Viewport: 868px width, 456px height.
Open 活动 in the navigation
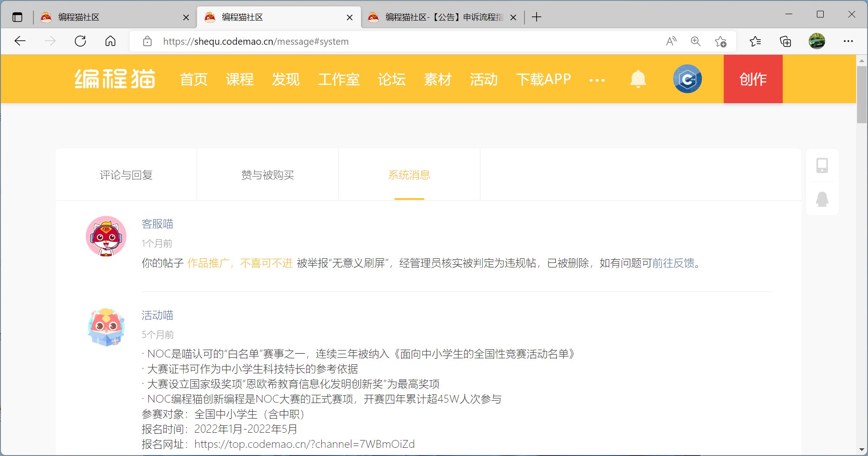click(484, 79)
